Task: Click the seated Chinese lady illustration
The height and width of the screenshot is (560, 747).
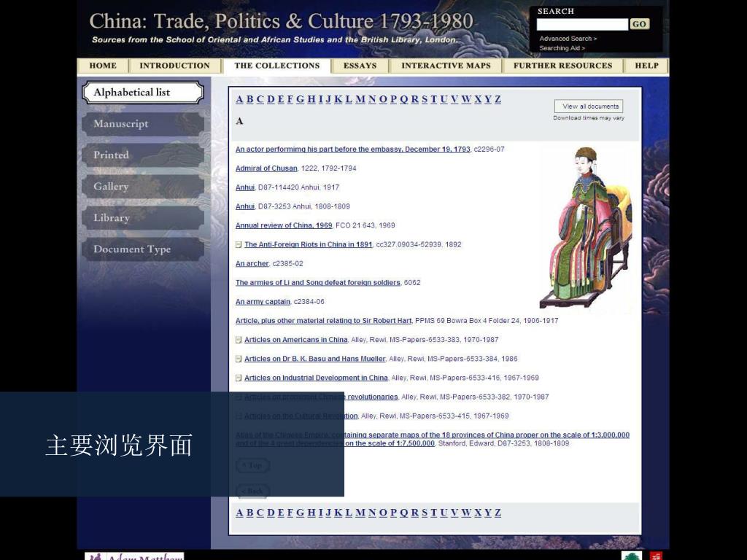Action: pos(587,227)
